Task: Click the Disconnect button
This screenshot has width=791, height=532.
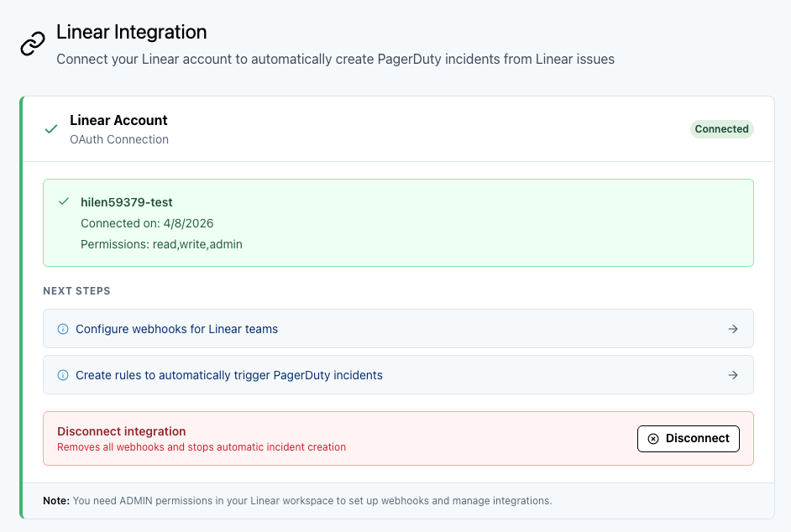Action: click(x=688, y=438)
